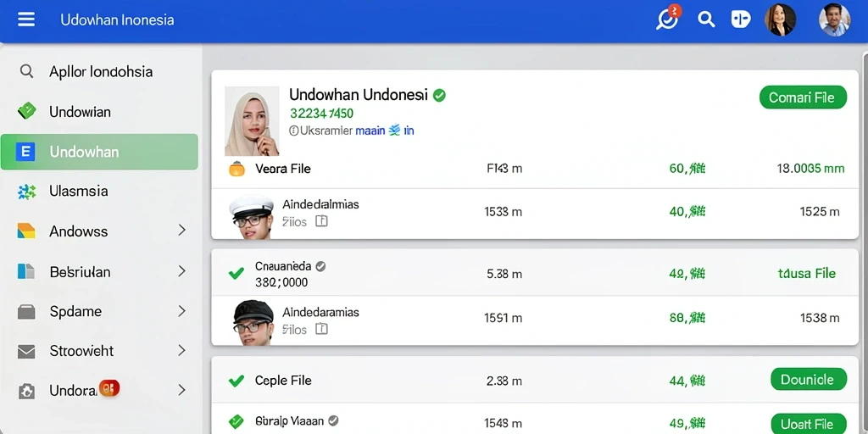Click the green Dounicle button

point(809,379)
